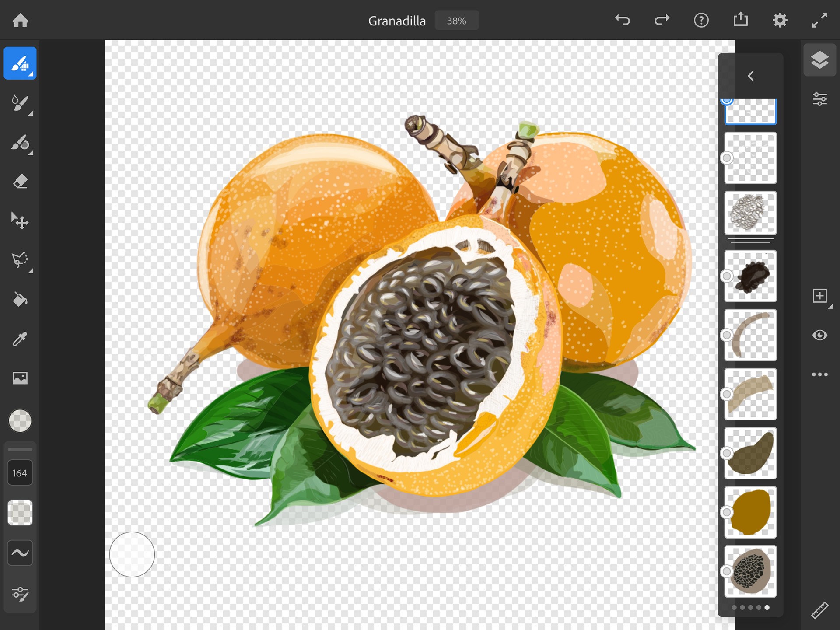Select the Paint Bucket fill tool
Image resolution: width=840 pixels, height=630 pixels.
[20, 300]
